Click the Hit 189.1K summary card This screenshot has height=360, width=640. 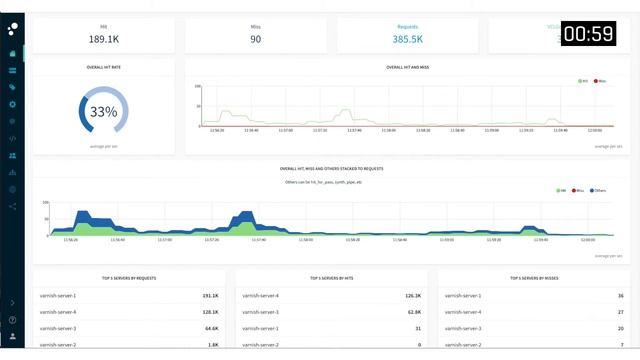104,36
